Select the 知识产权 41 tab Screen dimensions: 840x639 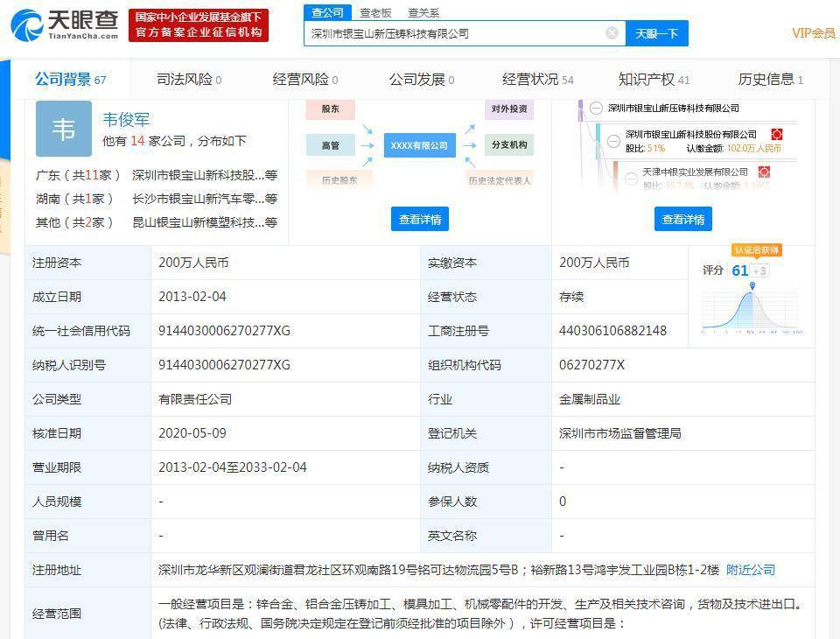(654, 80)
